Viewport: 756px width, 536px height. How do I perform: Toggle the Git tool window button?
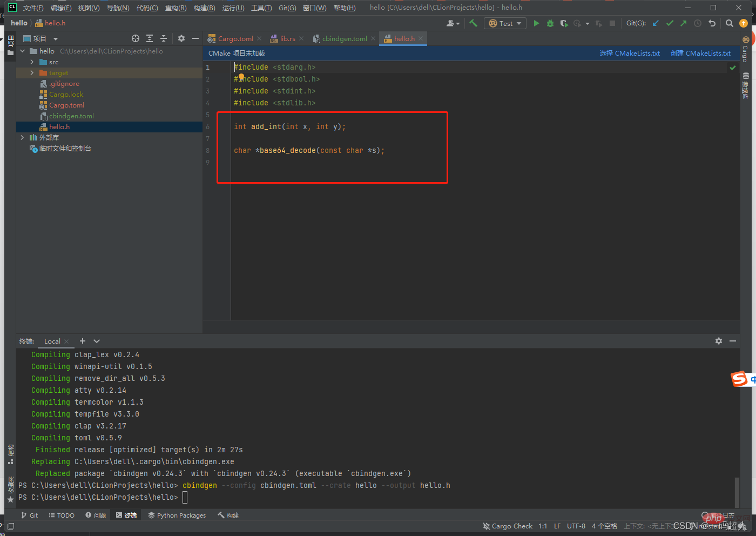(30, 515)
